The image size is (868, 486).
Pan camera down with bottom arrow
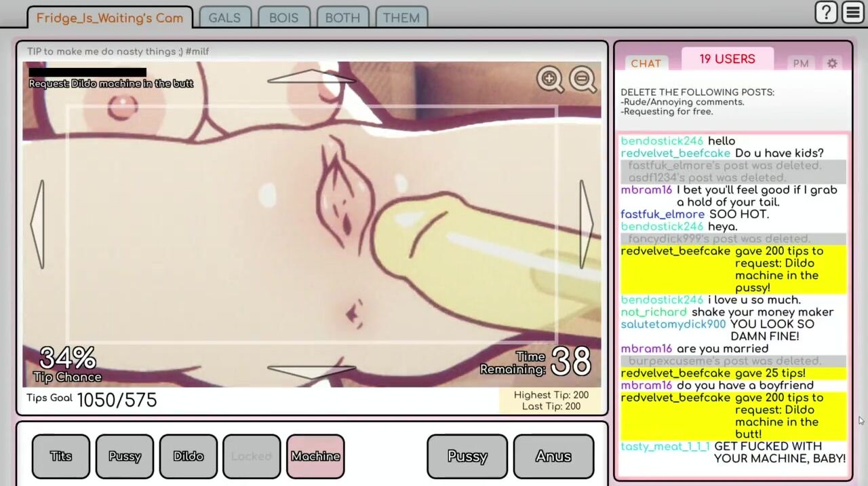[311, 371]
